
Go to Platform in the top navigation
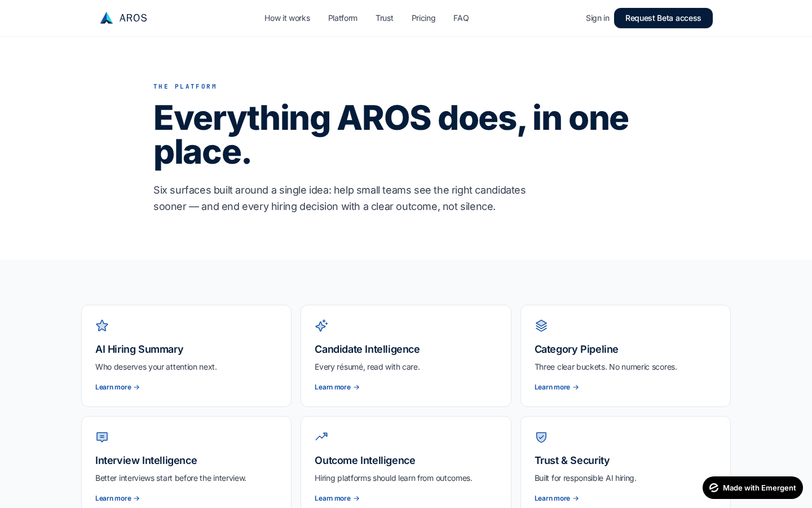(343, 18)
